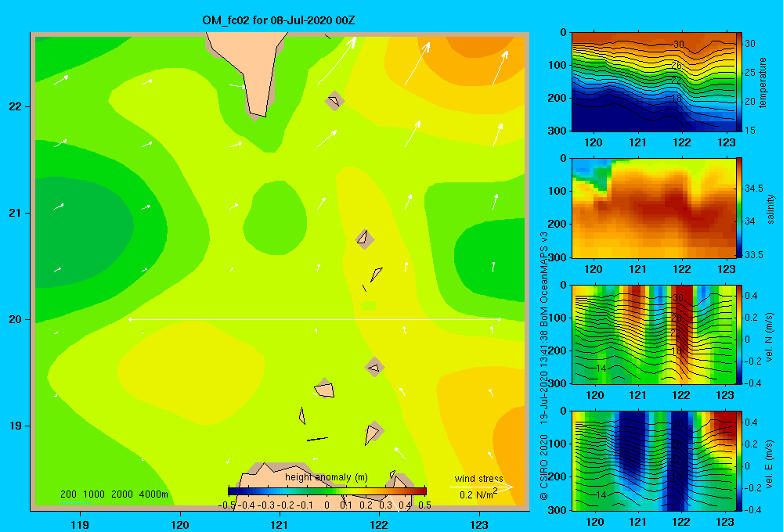This screenshot has height=532, width=783.
Task: Click the small island near 121.5E, 22N
Action: point(334,101)
